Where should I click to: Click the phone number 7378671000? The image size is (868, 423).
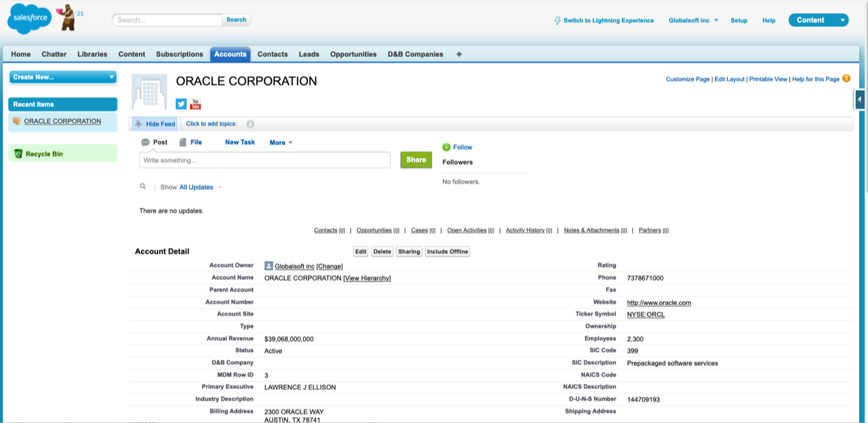[646, 279]
